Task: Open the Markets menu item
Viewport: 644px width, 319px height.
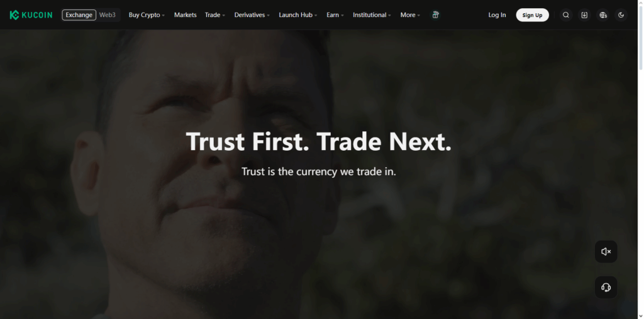Action: [x=186, y=15]
